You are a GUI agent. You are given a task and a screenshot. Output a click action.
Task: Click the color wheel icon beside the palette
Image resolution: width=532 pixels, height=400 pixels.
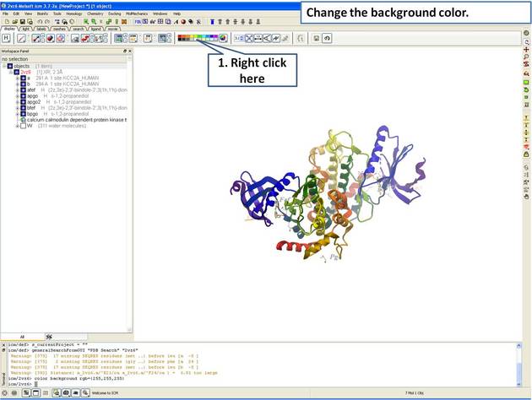coord(223,38)
